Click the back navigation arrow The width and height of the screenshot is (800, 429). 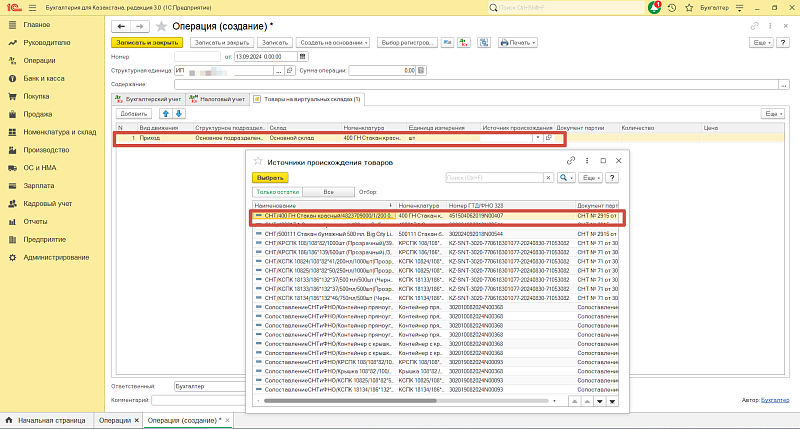click(x=121, y=25)
